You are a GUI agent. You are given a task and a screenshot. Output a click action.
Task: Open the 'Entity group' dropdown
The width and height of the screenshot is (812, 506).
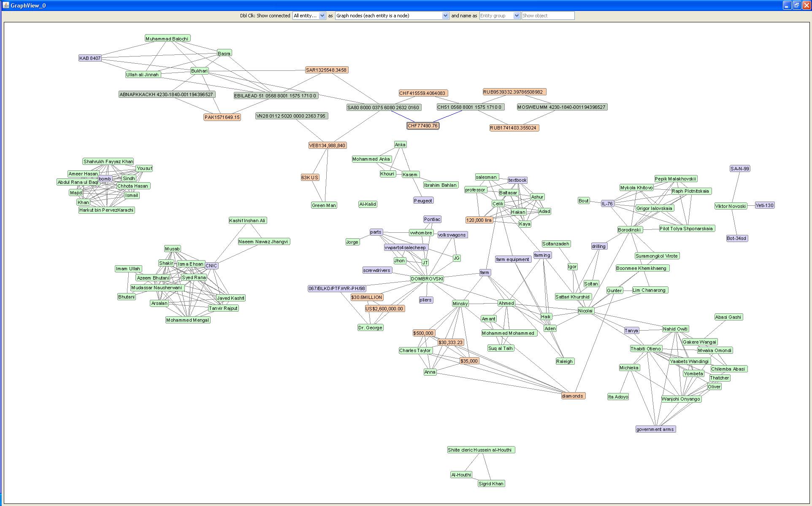coord(500,16)
